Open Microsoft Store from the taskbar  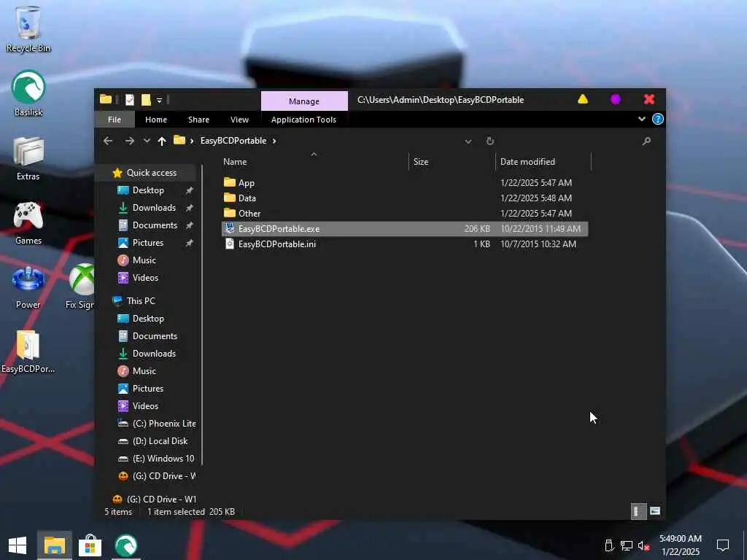[x=90, y=545]
